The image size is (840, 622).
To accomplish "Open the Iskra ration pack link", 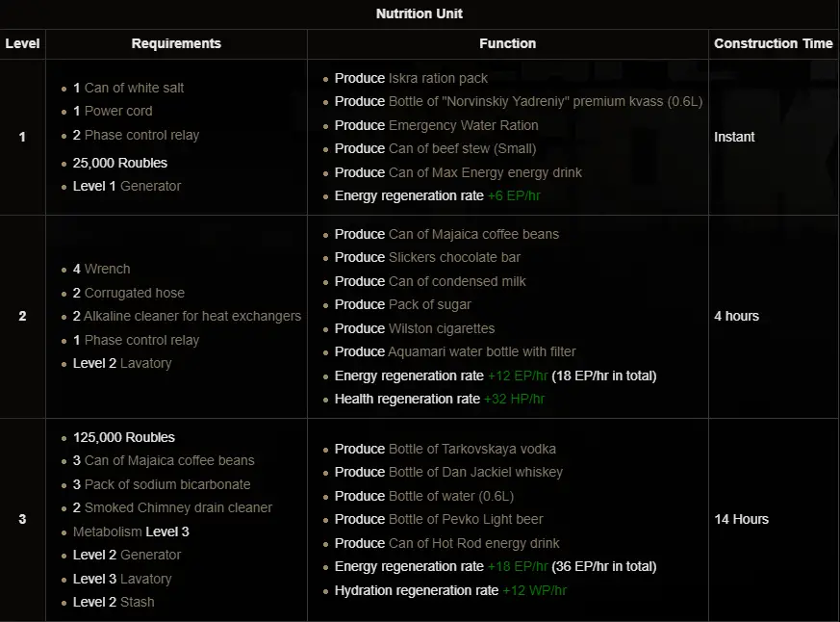I will tap(438, 78).
